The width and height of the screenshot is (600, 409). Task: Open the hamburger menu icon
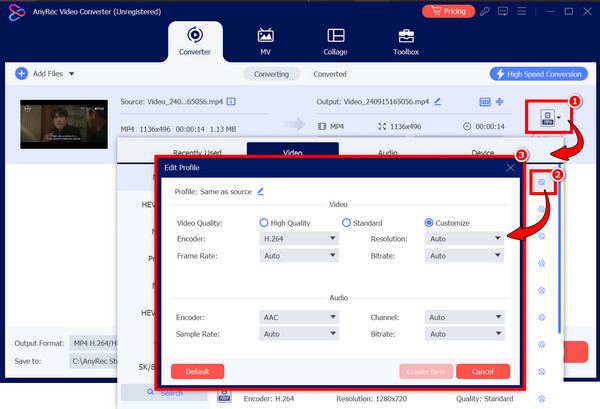pos(521,11)
